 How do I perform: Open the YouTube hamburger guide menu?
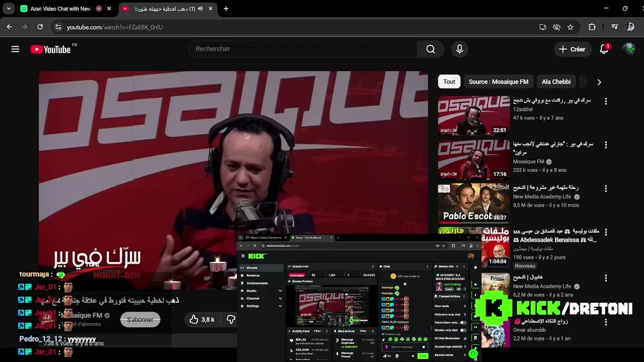coord(15,49)
